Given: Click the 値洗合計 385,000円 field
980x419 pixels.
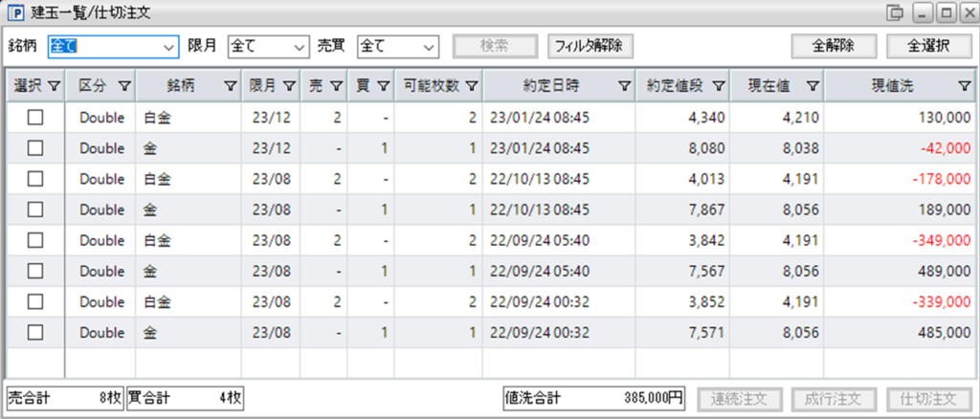Looking at the screenshot, I should click(593, 398).
